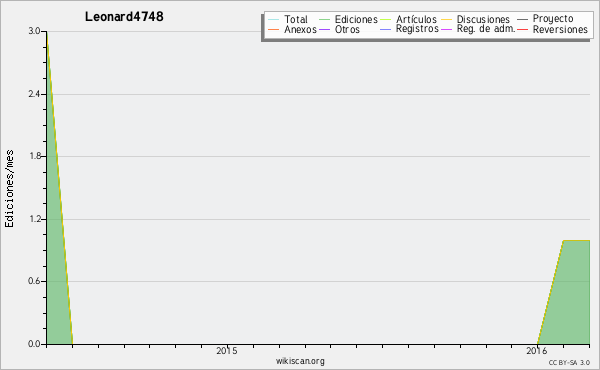
Task: Click the Reg. de adm. legend label
Action: [486, 29]
